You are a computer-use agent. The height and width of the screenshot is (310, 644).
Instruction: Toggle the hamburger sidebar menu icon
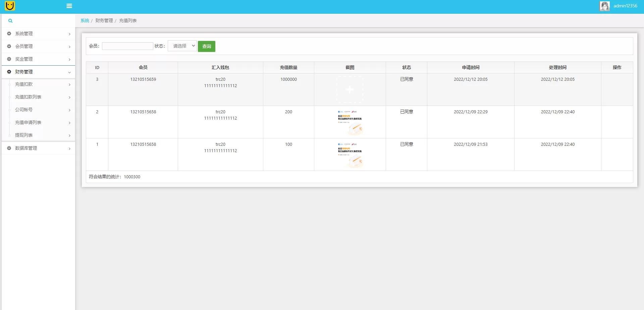69,6
